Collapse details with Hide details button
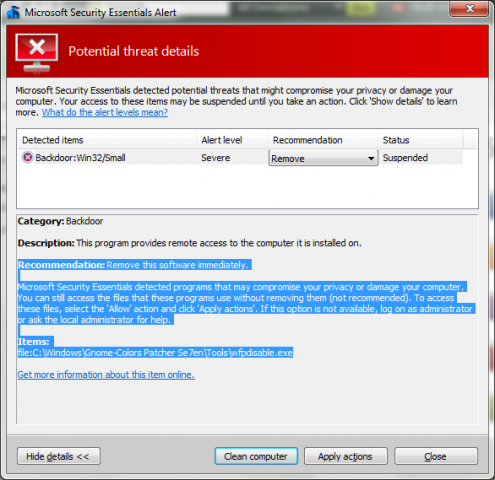This screenshot has width=495, height=480. pos(59,456)
